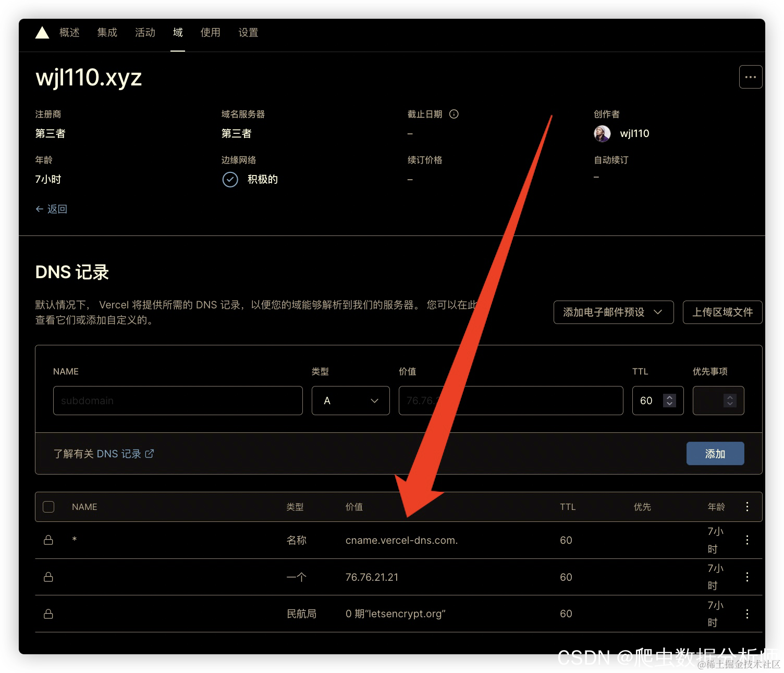784x673 pixels.
Task: Open the domain more-options ellipsis button
Action: 751,77
